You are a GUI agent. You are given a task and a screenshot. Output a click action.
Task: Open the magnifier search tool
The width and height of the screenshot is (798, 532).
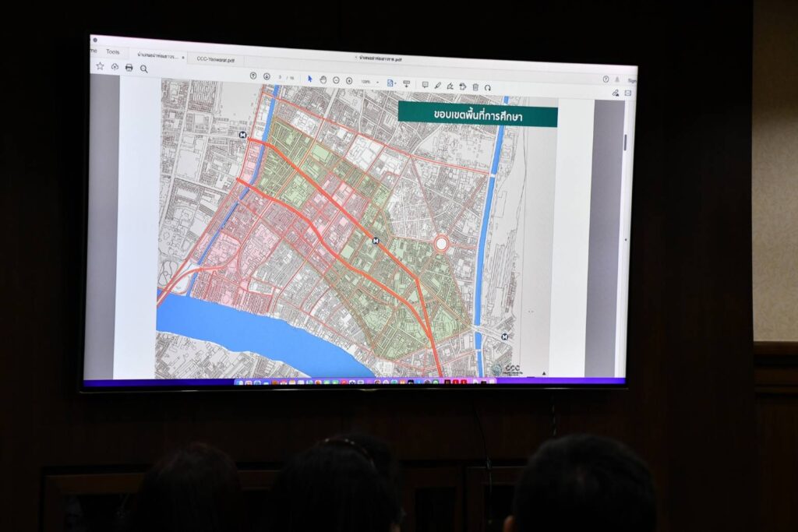144,69
